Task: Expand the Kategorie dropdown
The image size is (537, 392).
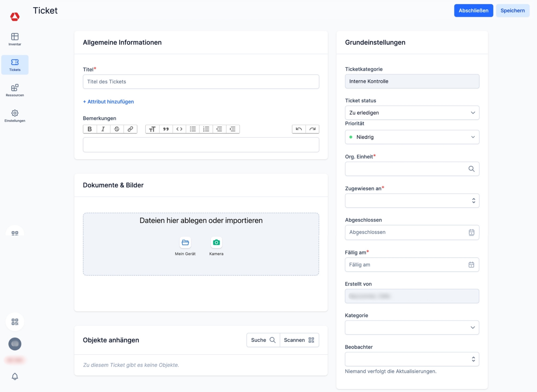Action: [412, 328]
